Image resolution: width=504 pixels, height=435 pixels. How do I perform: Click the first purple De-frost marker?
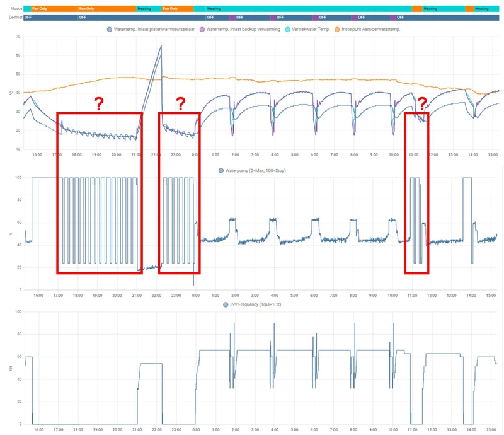232,18
